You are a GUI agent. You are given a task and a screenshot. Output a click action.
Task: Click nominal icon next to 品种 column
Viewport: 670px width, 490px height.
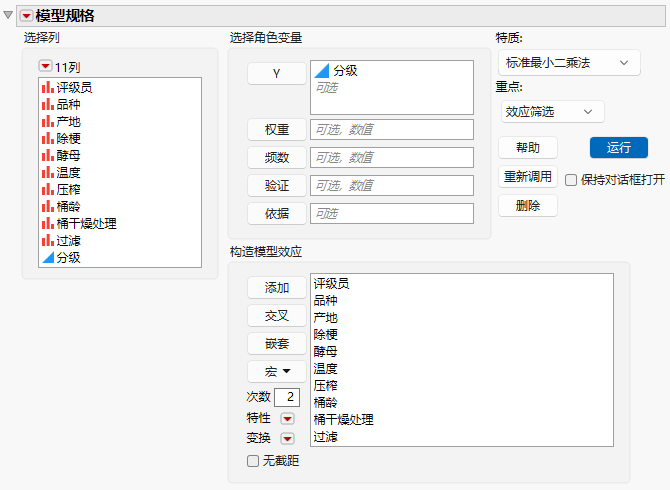(48, 105)
